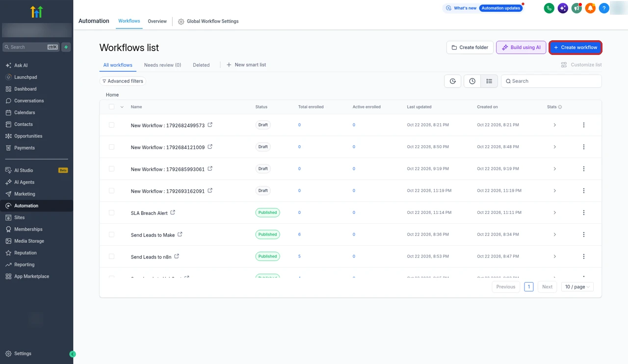Open external link icon for Send Leads to n8n

(177, 257)
